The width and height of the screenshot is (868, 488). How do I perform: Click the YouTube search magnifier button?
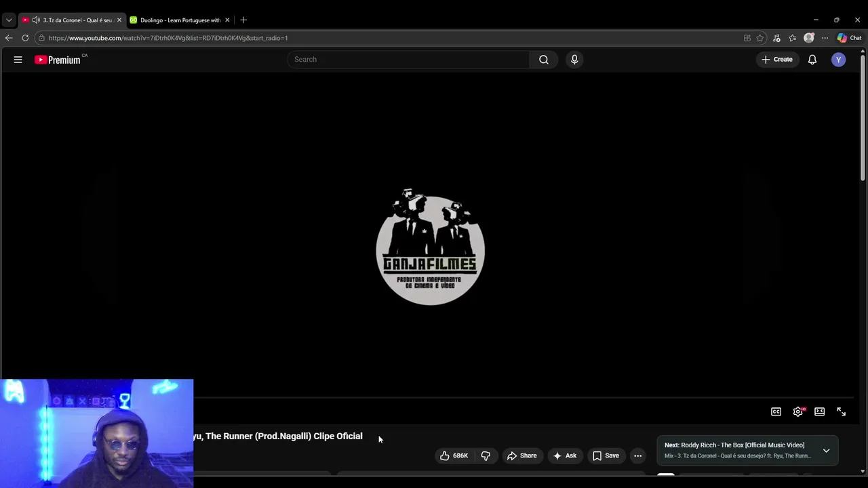[544, 60]
